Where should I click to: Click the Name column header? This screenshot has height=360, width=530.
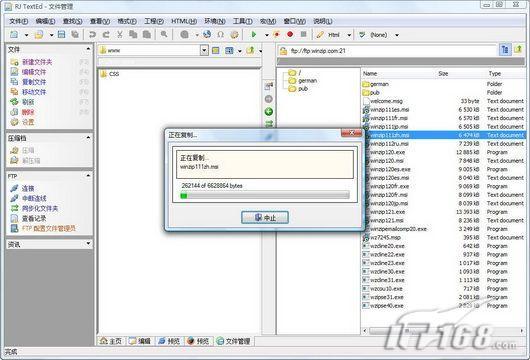(370, 74)
